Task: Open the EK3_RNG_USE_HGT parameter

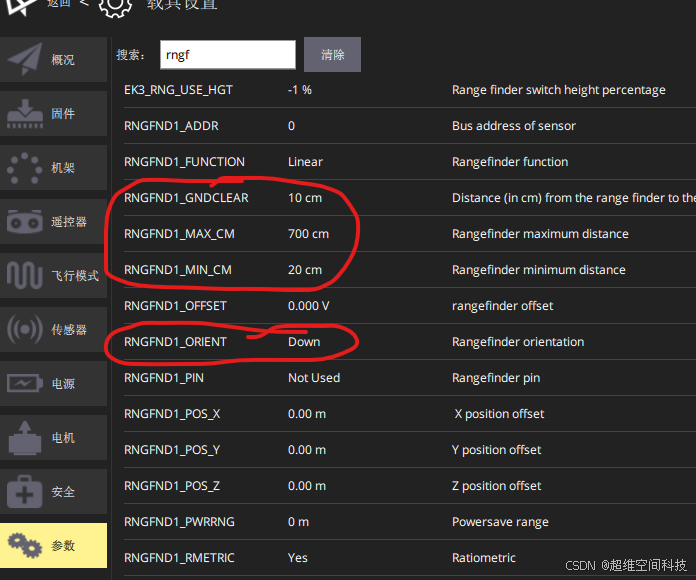Action: point(178,90)
